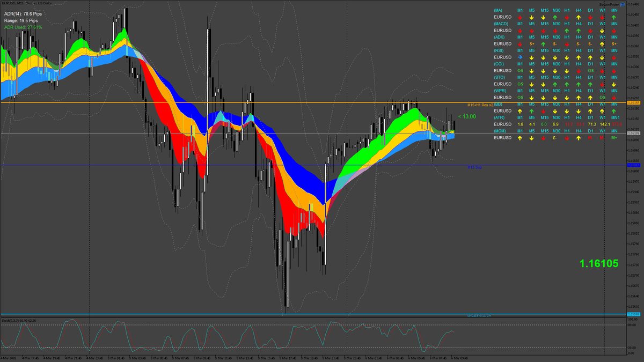Click the ATR value 1.8 for M1

(x=520, y=124)
